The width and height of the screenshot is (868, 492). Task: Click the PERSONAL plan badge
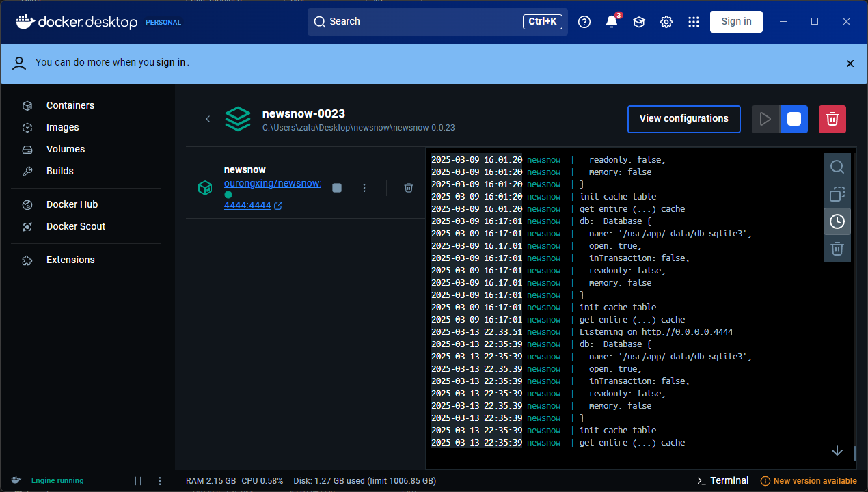tap(163, 23)
